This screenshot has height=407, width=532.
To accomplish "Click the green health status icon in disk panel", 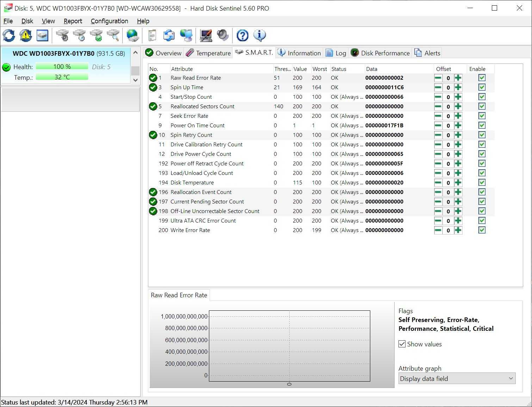I will click(x=6, y=67).
